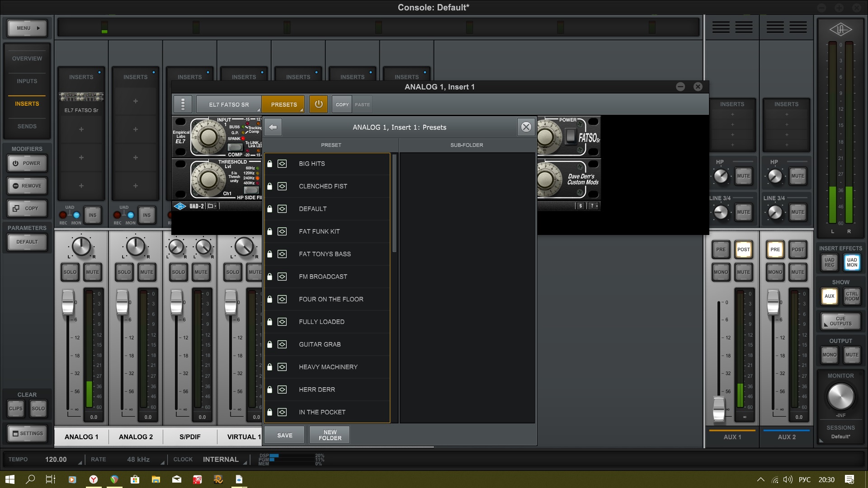The width and height of the screenshot is (868, 488).
Task: Click the NEW FOLDER button
Action: (x=330, y=435)
